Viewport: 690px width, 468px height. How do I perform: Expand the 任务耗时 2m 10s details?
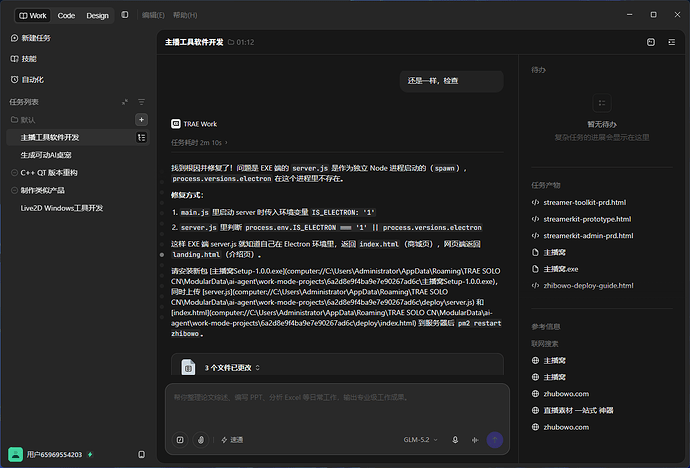point(199,143)
